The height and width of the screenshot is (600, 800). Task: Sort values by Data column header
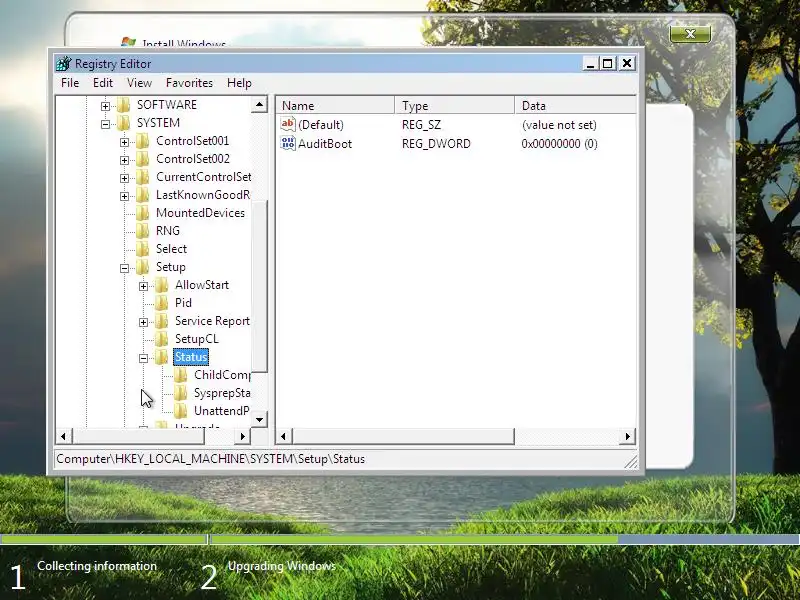pos(576,106)
